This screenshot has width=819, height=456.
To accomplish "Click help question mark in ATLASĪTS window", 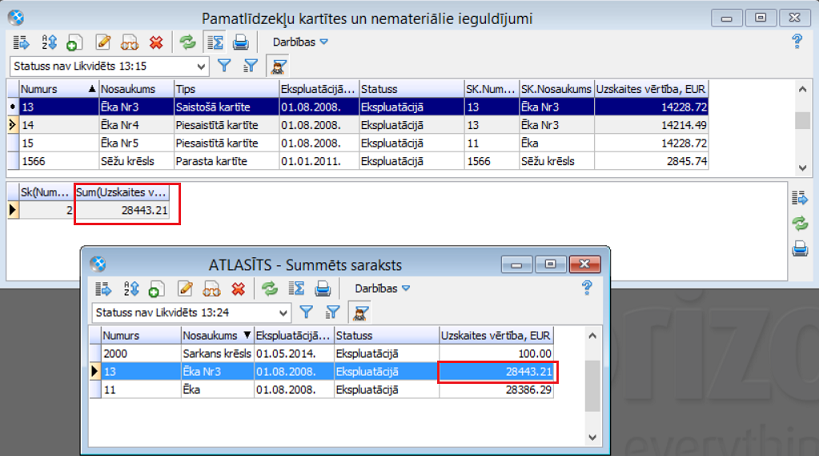I will point(587,288).
